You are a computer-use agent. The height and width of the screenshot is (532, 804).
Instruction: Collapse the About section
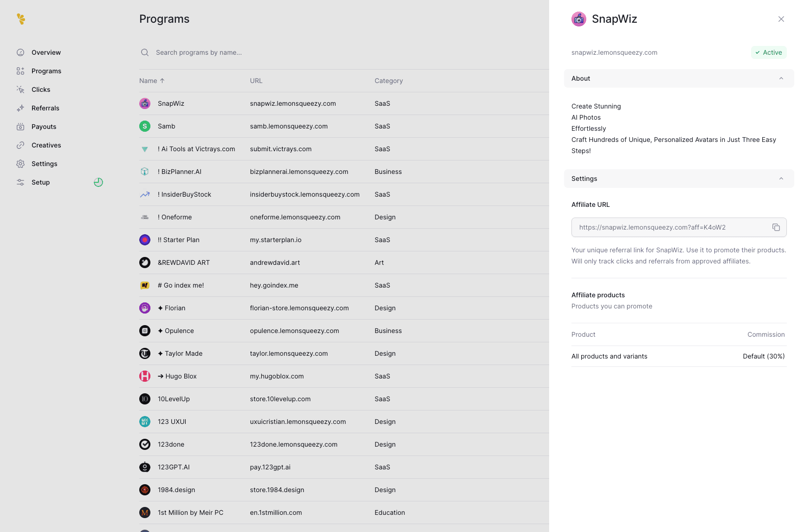pyautogui.click(x=781, y=78)
